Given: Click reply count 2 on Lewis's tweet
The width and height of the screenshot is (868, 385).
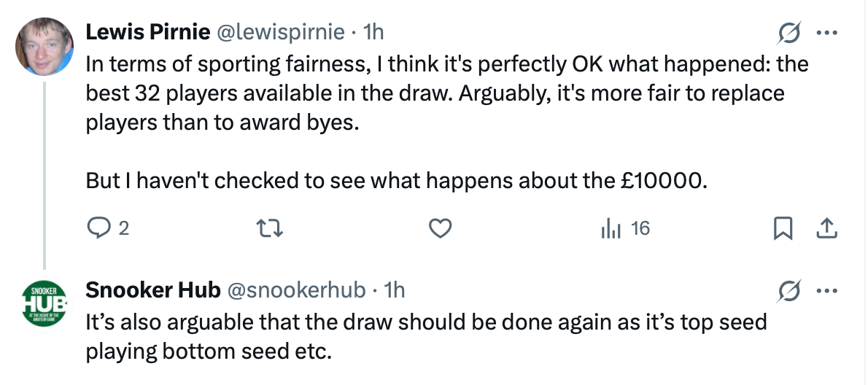Looking at the screenshot, I should coord(123,229).
